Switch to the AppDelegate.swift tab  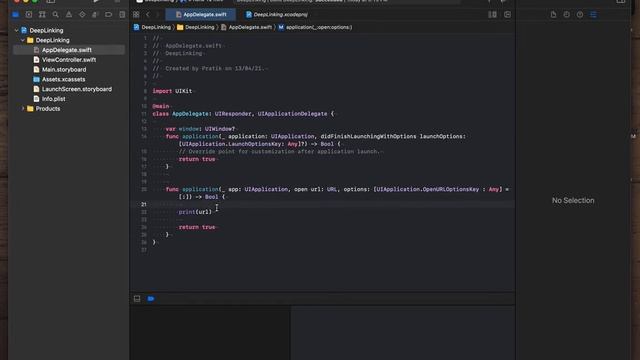pyautogui.click(x=201, y=15)
